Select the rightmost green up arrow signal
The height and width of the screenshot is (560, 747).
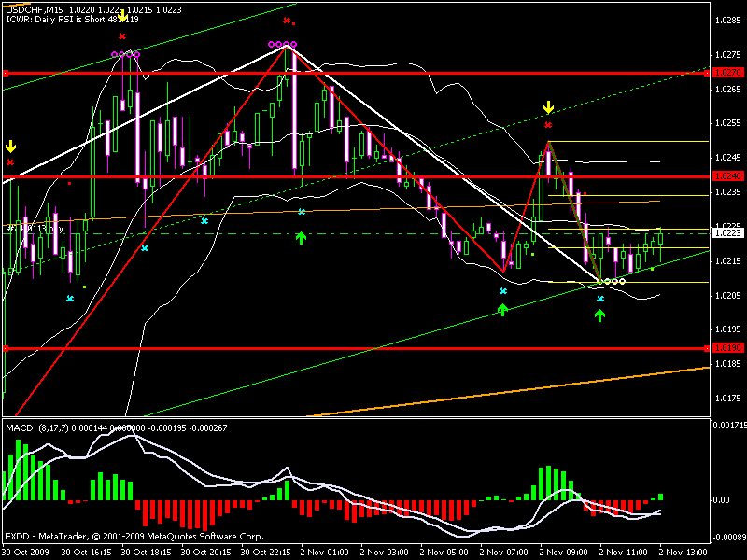point(600,315)
